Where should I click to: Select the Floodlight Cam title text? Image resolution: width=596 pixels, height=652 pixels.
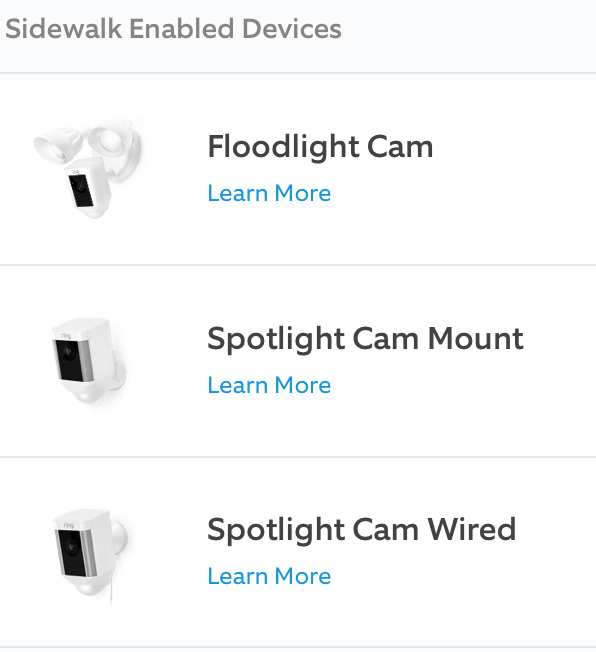320,147
